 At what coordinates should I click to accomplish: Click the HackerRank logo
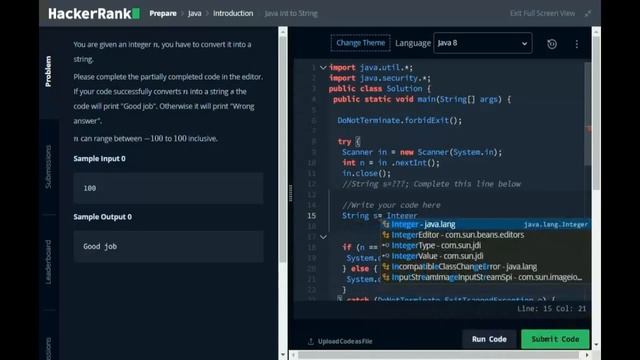[x=94, y=13]
